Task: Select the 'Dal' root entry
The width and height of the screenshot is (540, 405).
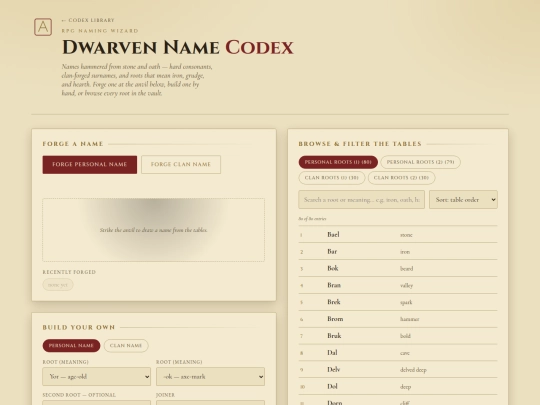Action: pyautogui.click(x=332, y=353)
